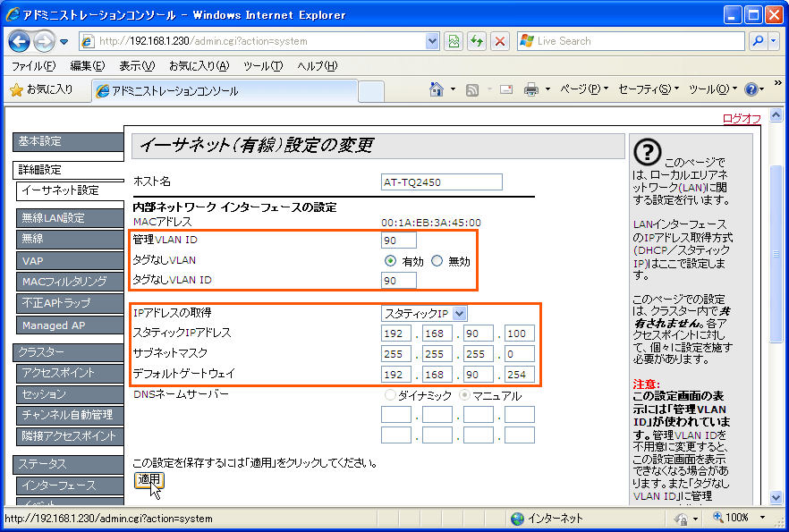Viewport: 789px width, 532px height.
Task: Select 有効 radio for タグなしVLAN
Action: click(390, 260)
